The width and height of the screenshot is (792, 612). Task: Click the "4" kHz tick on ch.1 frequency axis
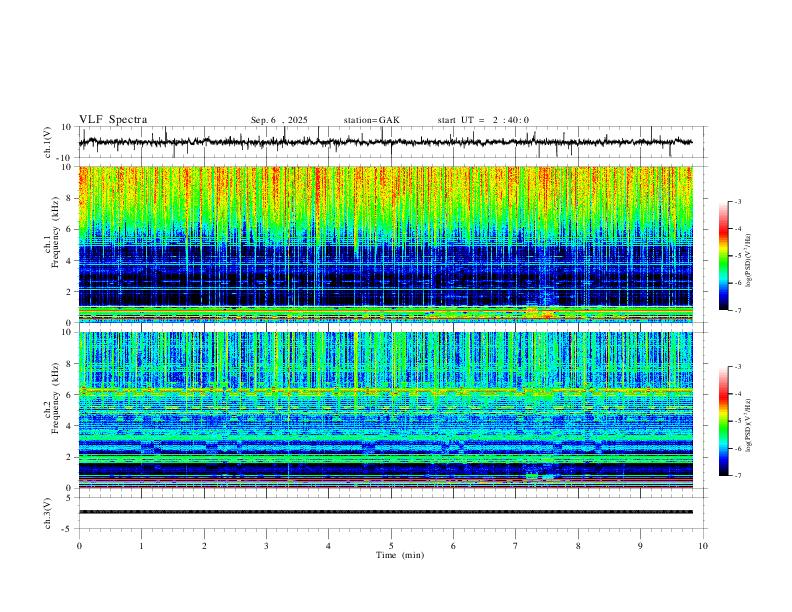(x=70, y=261)
